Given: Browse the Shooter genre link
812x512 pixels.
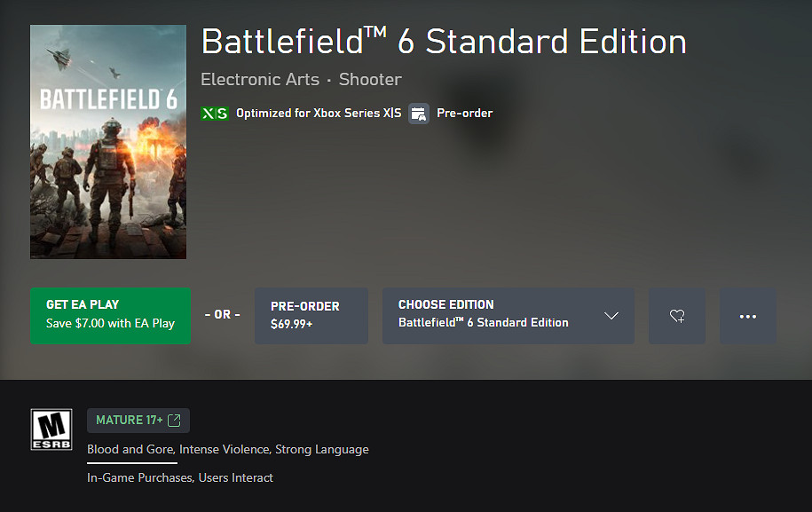Looking at the screenshot, I should (370, 79).
